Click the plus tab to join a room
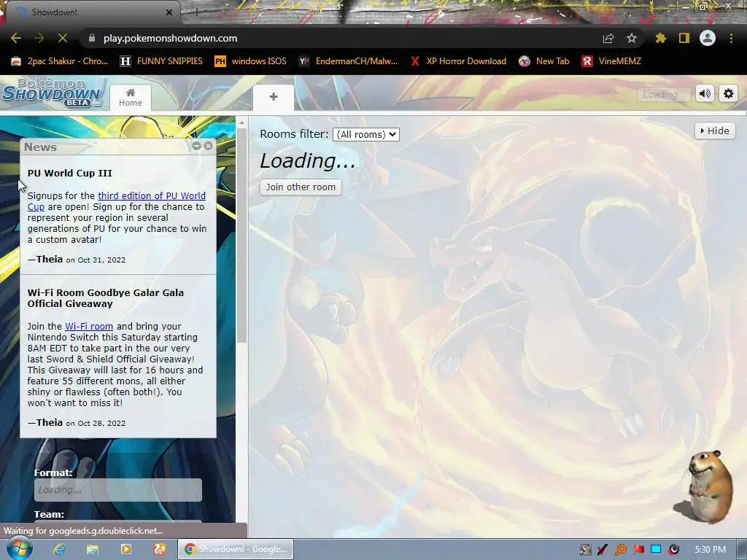This screenshot has width=747, height=560. (x=274, y=97)
